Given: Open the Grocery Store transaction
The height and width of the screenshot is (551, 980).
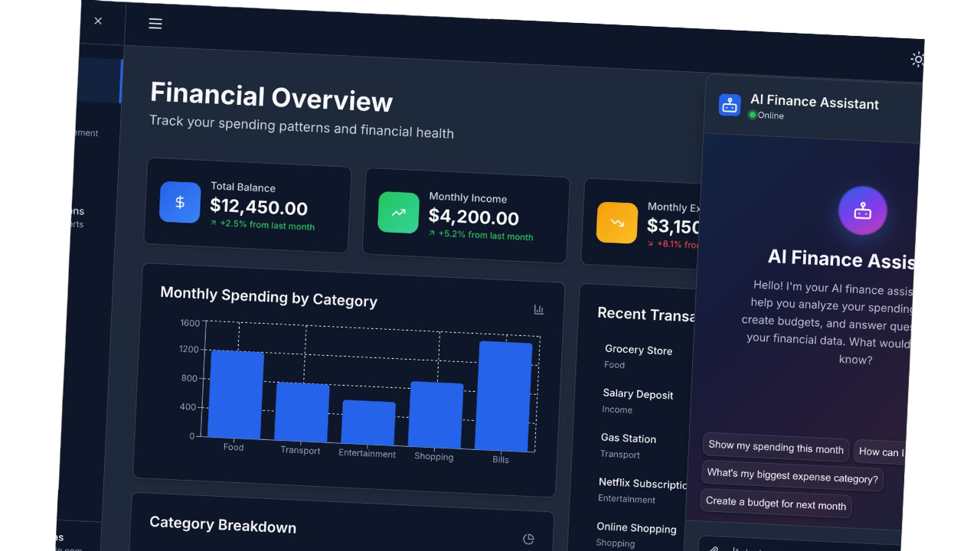Looking at the screenshot, I should [639, 350].
